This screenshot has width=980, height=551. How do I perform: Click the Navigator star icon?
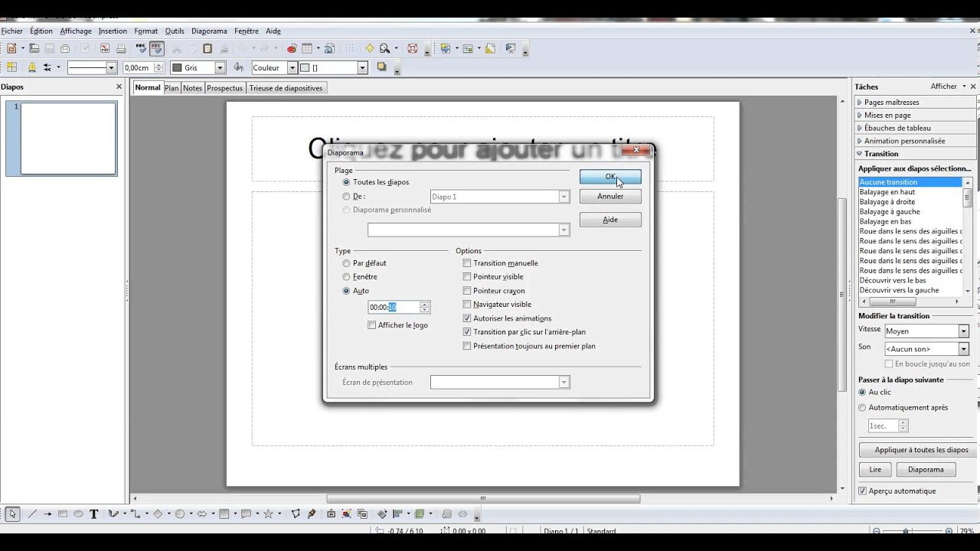(369, 48)
